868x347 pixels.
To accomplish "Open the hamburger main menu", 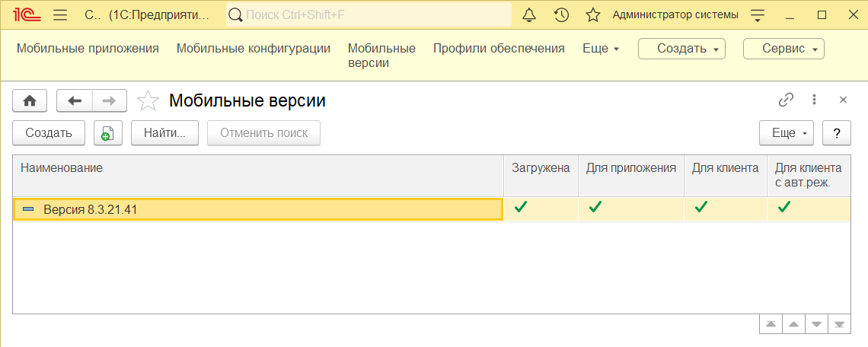I will 60,15.
